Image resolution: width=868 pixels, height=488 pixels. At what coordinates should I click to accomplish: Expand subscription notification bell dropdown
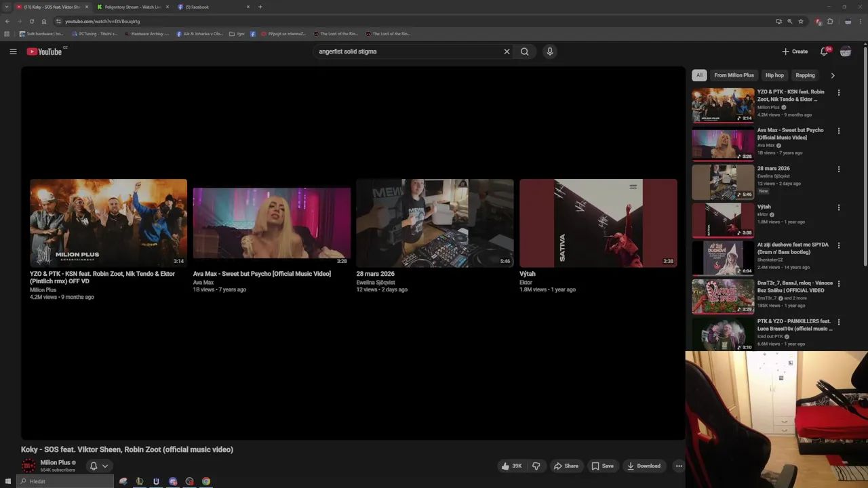pos(99,466)
